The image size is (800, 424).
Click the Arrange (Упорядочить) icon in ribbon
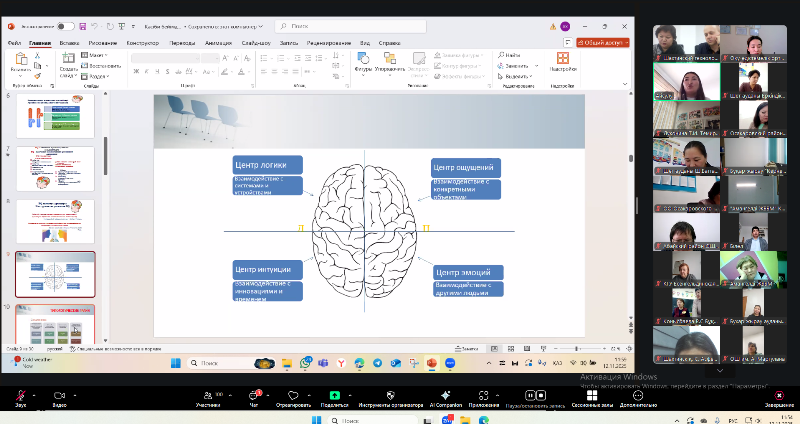[390, 61]
